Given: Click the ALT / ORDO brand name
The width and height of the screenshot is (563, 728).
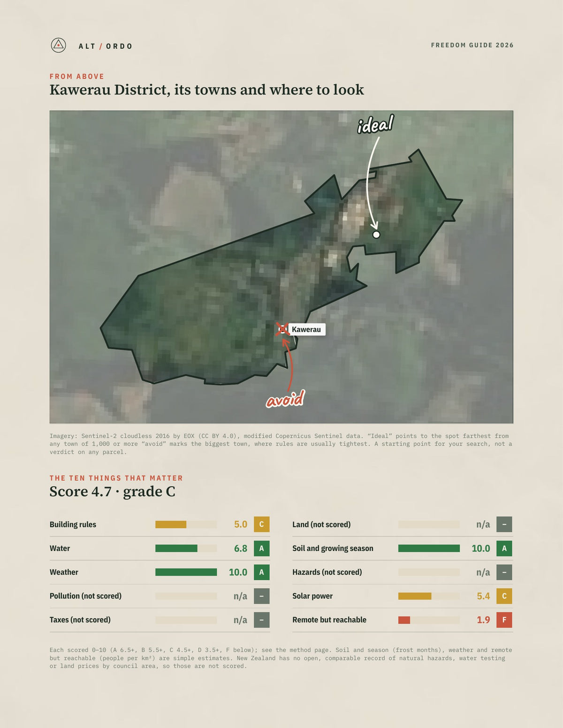Looking at the screenshot, I should pos(106,46).
